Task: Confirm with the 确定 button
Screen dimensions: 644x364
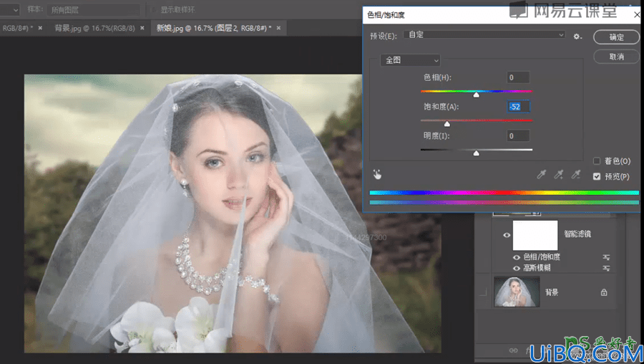Action: click(616, 37)
